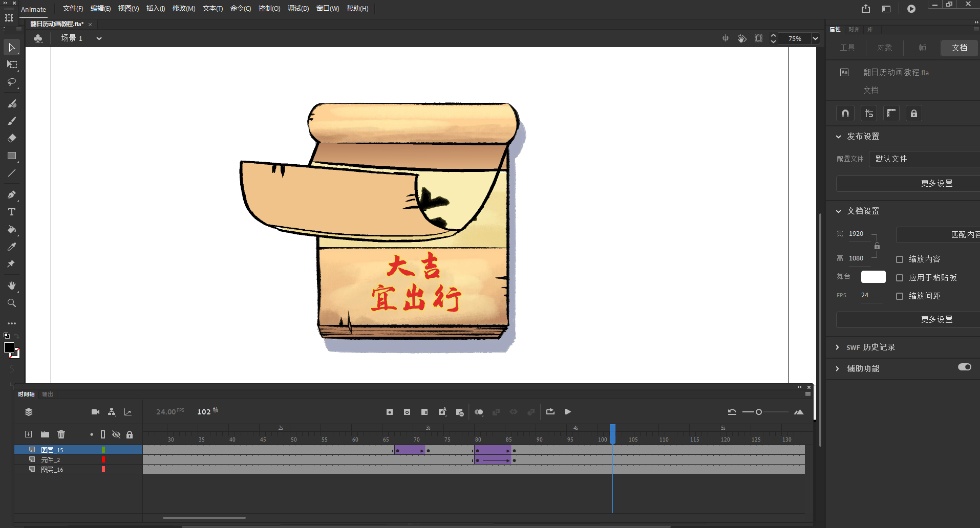Click the Add Camera icon in timeline
The height and width of the screenshot is (528, 980).
click(95, 412)
